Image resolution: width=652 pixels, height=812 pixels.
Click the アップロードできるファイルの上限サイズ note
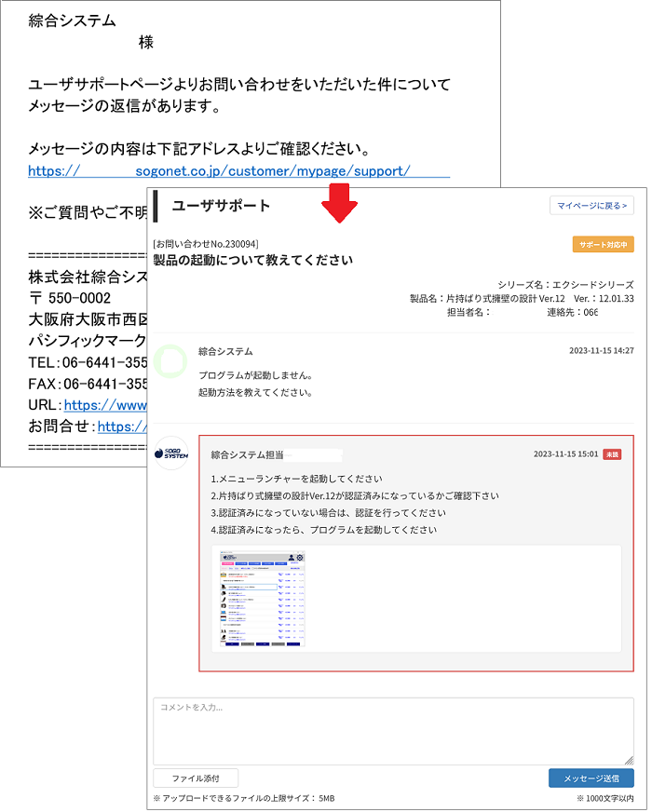point(244,799)
